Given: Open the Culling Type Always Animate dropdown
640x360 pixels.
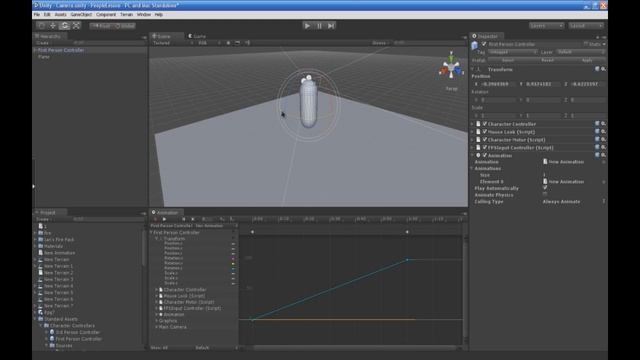Looking at the screenshot, I should coord(573,202).
